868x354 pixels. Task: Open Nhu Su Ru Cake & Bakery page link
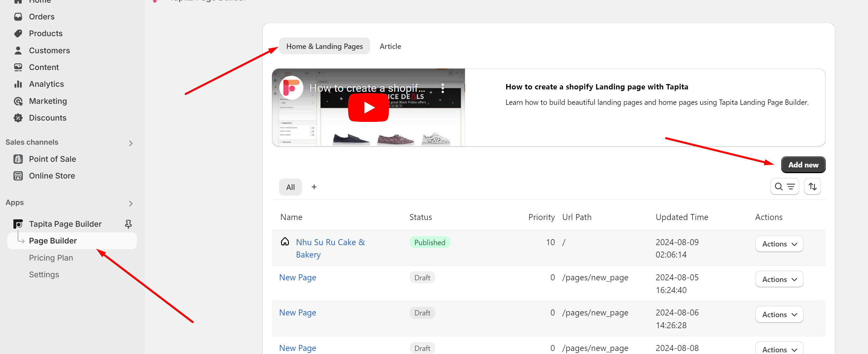tap(330, 249)
